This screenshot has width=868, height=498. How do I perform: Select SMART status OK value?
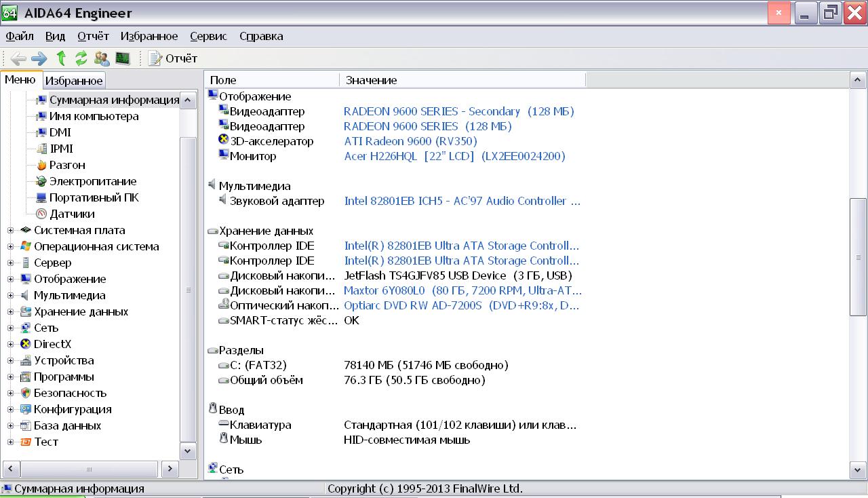point(351,320)
